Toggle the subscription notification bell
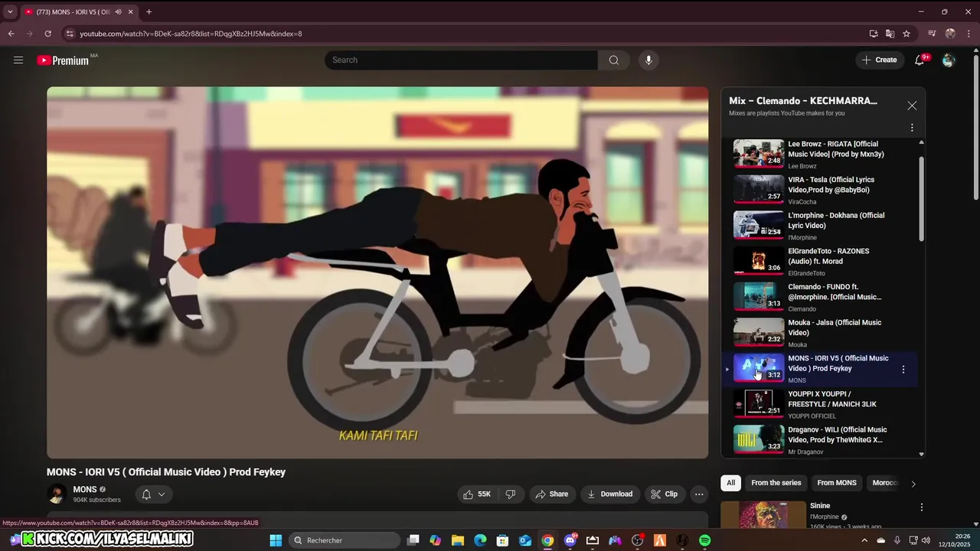The height and width of the screenshot is (551, 980). click(x=146, y=494)
